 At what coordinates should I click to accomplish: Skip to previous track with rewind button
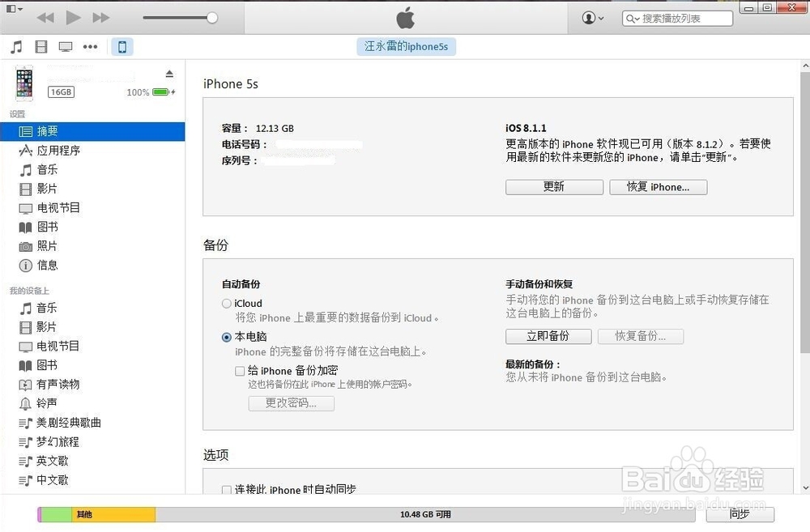[45, 18]
